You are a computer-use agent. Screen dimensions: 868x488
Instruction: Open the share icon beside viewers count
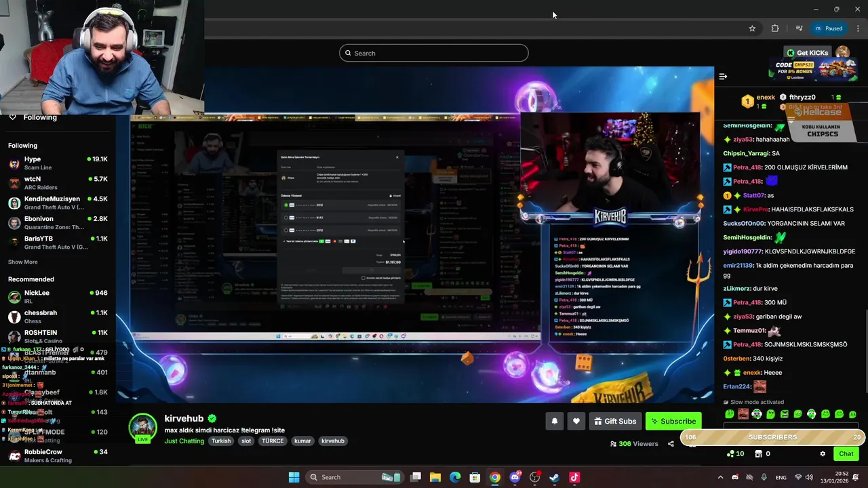(x=671, y=444)
